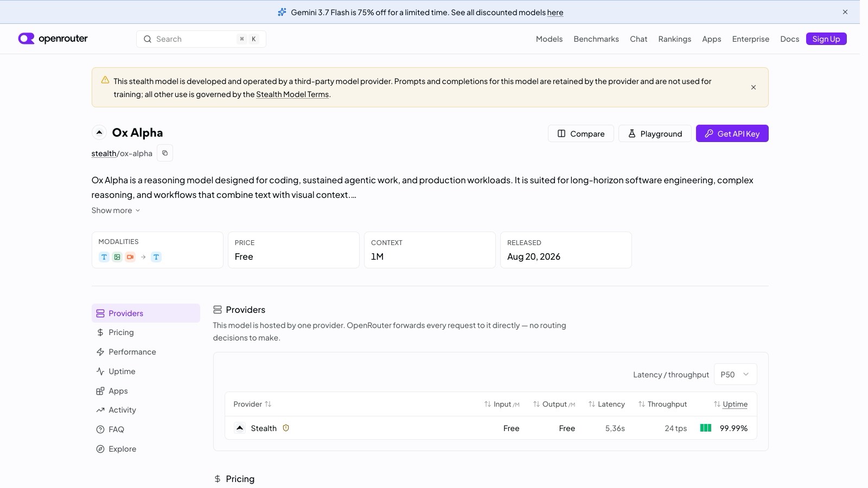
Task: Click the Stealth provider row name
Action: coord(264,428)
